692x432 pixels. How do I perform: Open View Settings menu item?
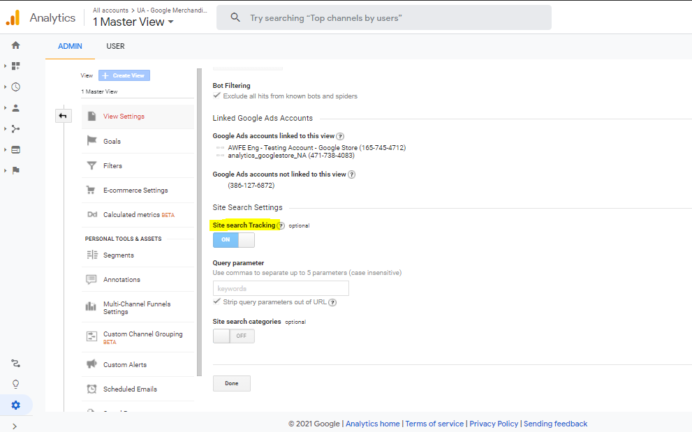[138, 116]
